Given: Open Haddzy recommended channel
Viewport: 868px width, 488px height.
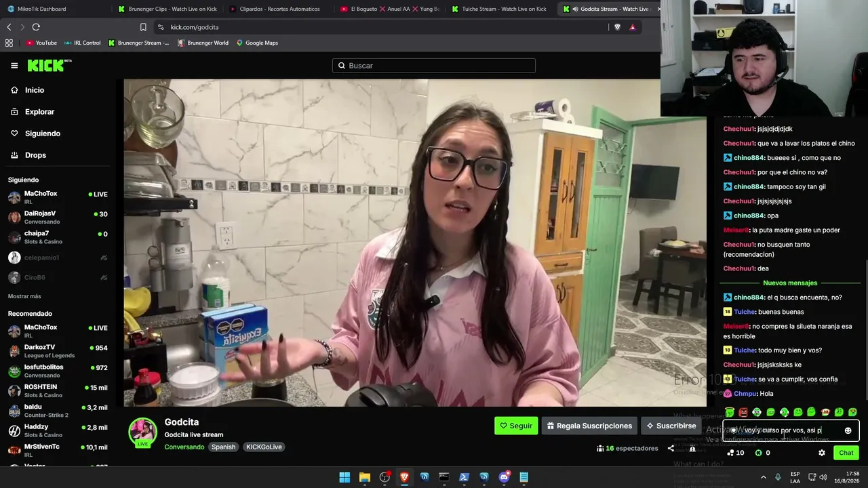Looking at the screenshot, I should pos(58,430).
